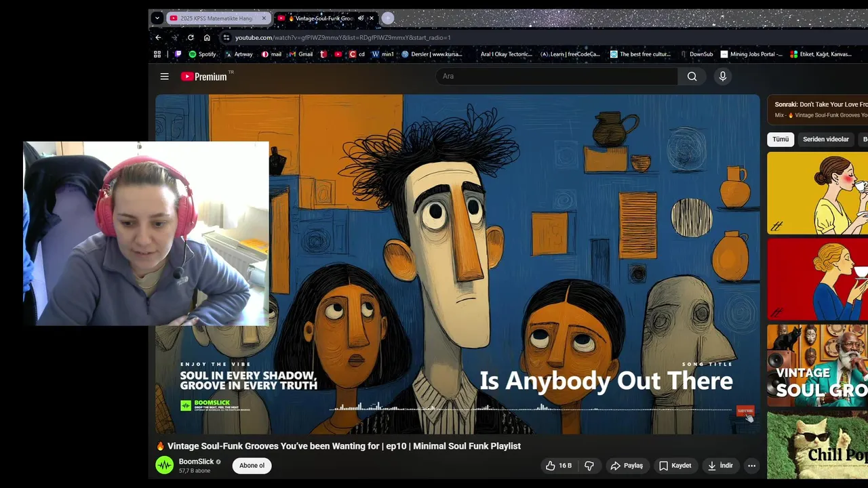Go back with the browser back arrow
This screenshot has height=488, width=868.
coord(158,38)
